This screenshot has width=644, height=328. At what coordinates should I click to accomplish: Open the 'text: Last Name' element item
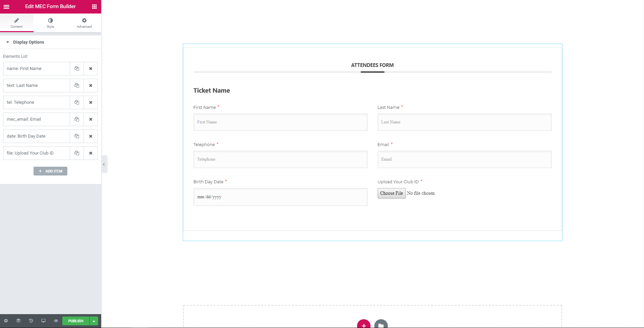tap(37, 86)
